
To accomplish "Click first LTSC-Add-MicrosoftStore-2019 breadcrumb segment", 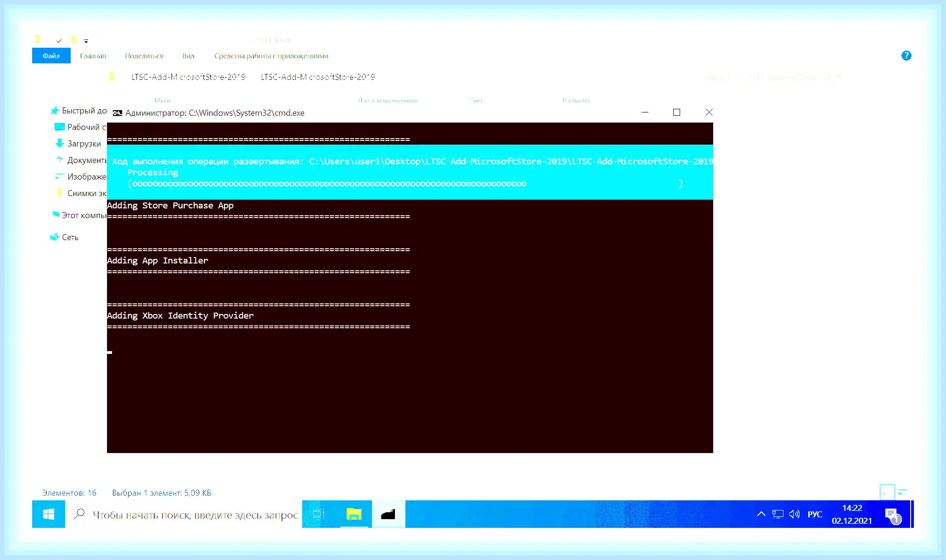I will point(188,77).
